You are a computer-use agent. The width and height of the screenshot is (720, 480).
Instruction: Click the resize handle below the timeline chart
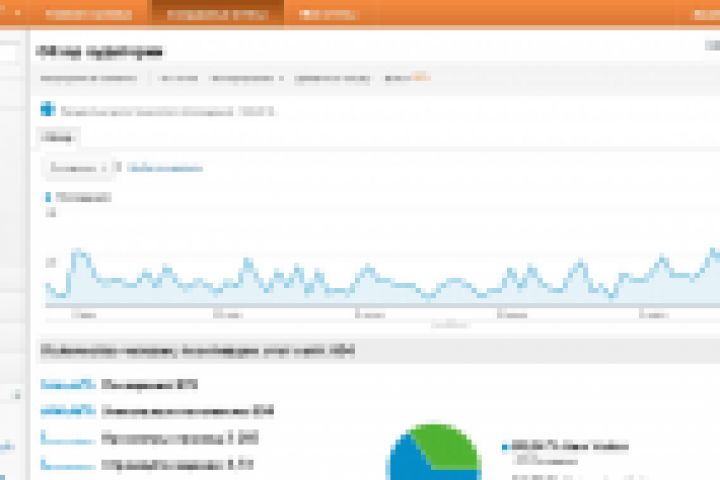(450, 325)
